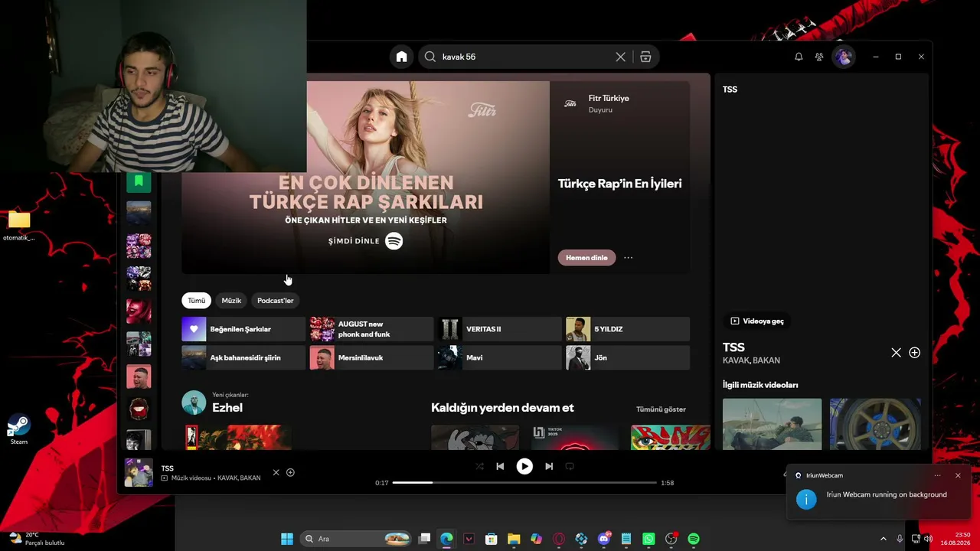This screenshot has height=551, width=980.
Task: Open the red lips playlist in library sidebar
Action: click(139, 409)
